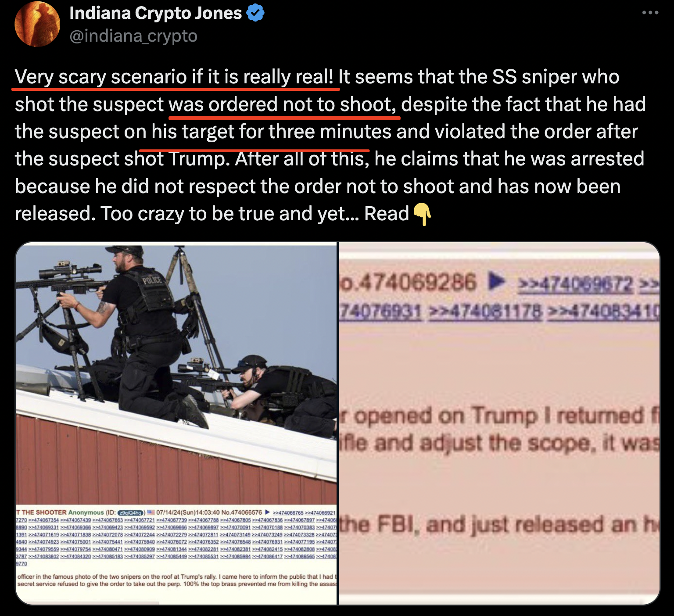
Task: Click post number No.474066576
Action: pyautogui.click(x=242, y=512)
